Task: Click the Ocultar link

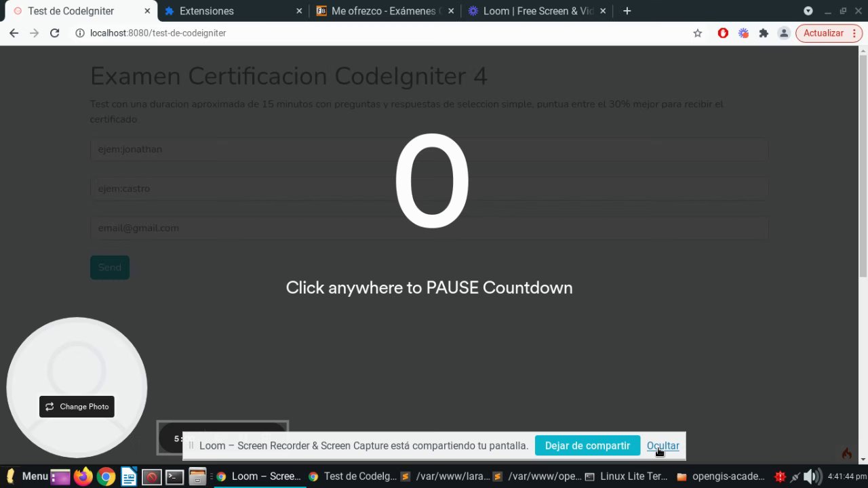Action: (663, 445)
